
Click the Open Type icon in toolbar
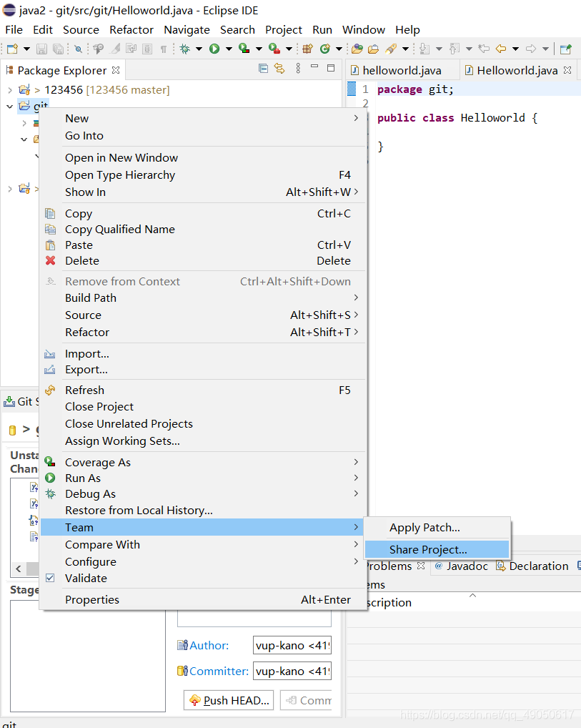[357, 49]
